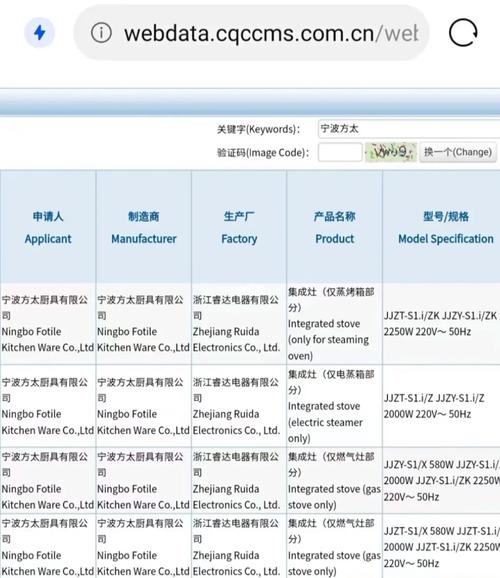Click the Factory column header

tap(239, 227)
